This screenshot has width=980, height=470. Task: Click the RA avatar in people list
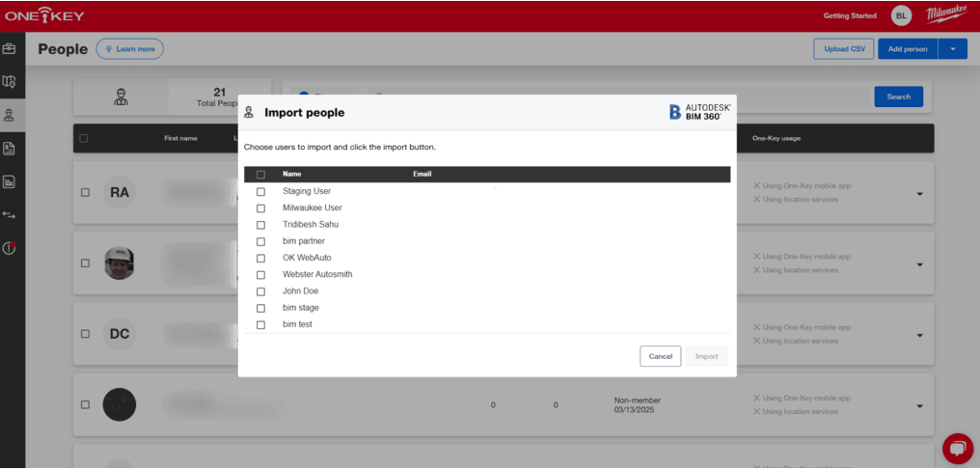pos(120,192)
